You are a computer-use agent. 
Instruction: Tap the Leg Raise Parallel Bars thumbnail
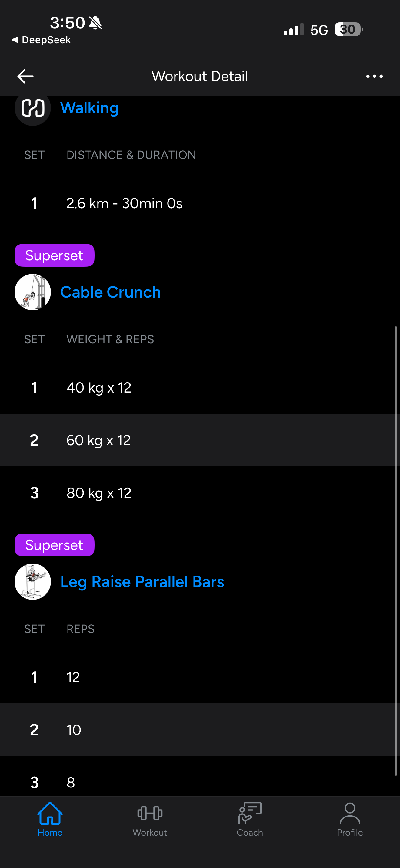[x=33, y=582]
